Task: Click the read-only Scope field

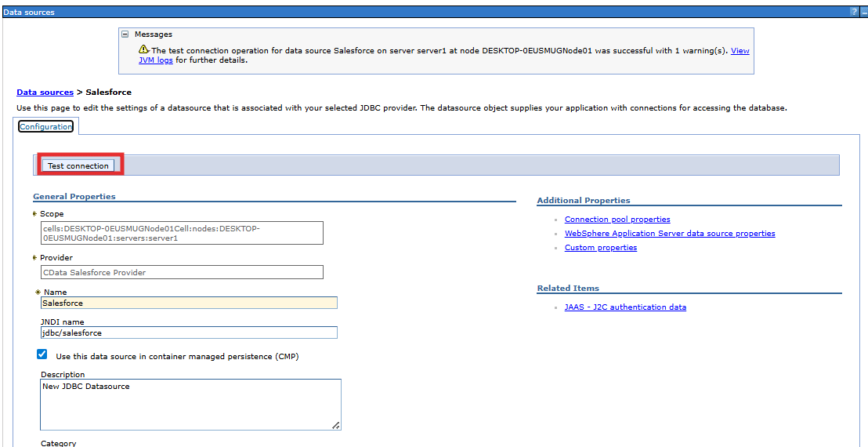Action: pos(182,233)
